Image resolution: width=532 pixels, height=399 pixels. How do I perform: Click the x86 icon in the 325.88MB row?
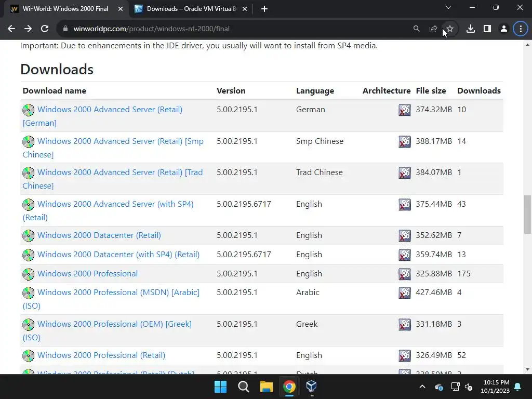pyautogui.click(x=404, y=274)
